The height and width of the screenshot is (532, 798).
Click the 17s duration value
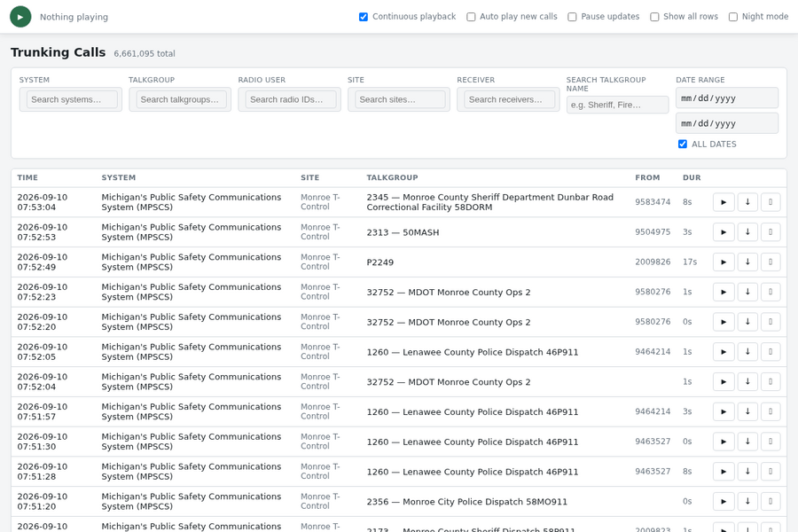690,262
